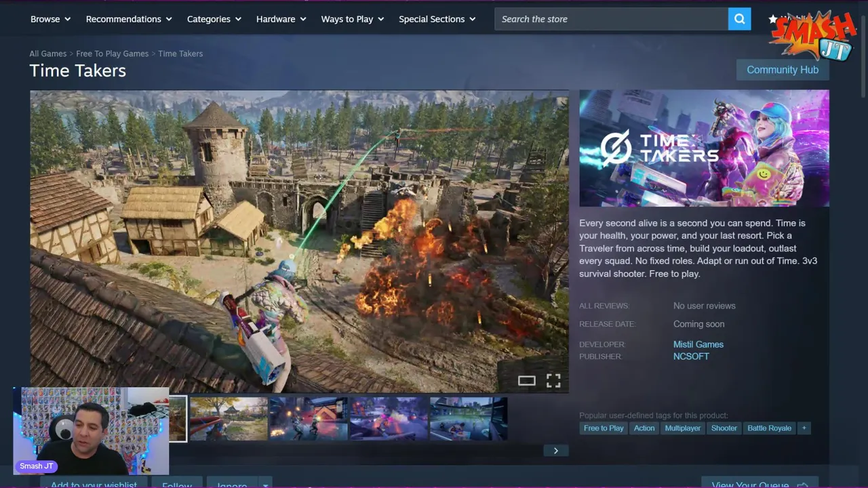Select the Multiplayer tag

tap(683, 428)
